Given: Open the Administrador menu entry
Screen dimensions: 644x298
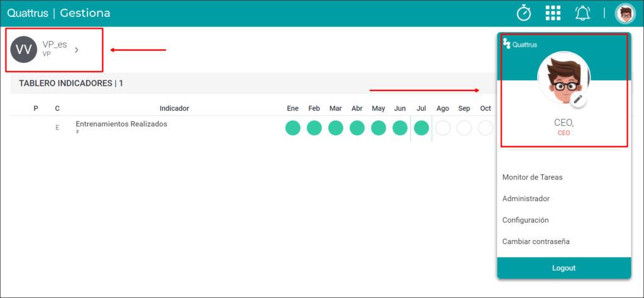Looking at the screenshot, I should (526, 199).
